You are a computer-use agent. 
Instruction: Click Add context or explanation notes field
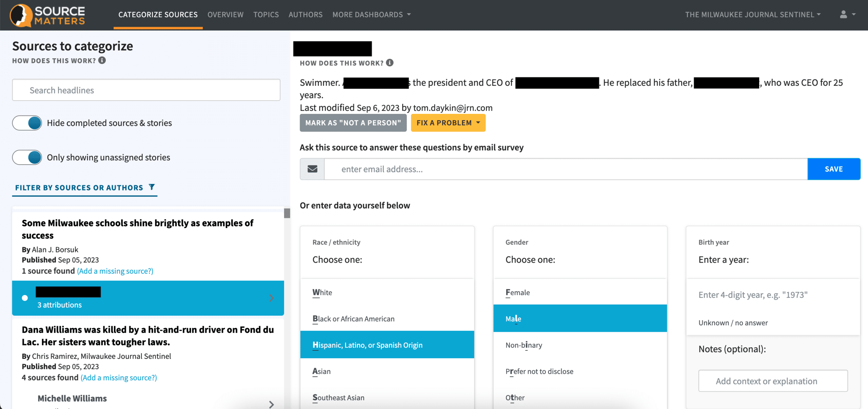point(773,381)
